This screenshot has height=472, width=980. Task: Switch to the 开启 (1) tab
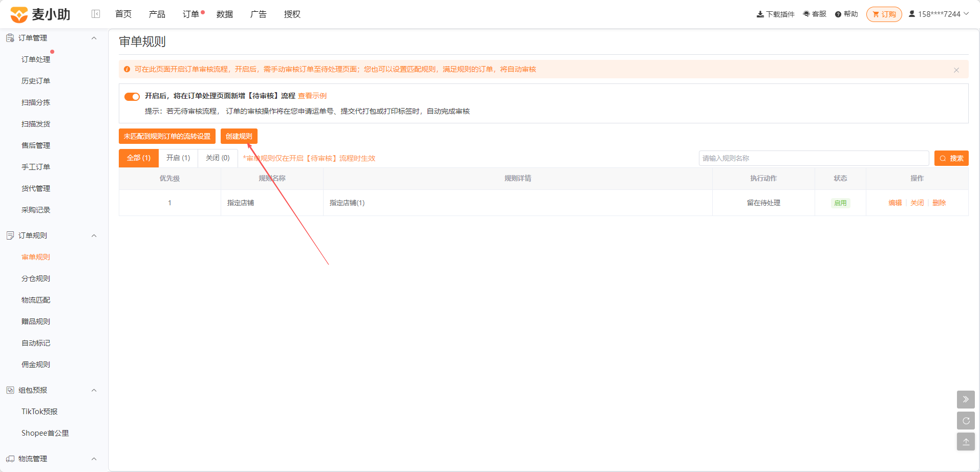(178, 158)
